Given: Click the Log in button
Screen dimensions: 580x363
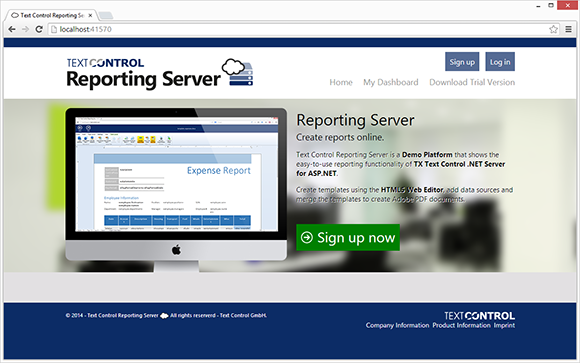Looking at the screenshot, I should pos(500,62).
